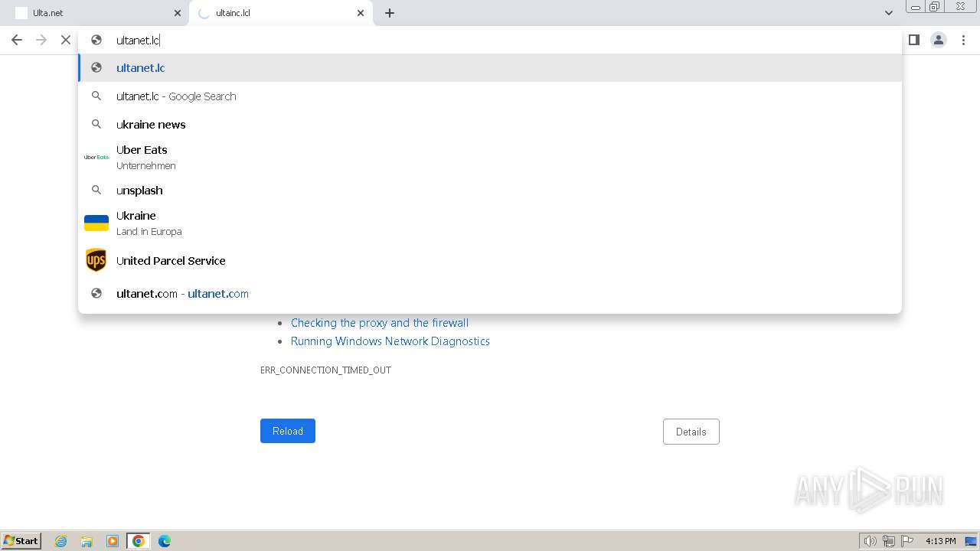Click the address bar containing ultanet.lc
Image resolution: width=980 pixels, height=551 pixels.
click(490, 40)
